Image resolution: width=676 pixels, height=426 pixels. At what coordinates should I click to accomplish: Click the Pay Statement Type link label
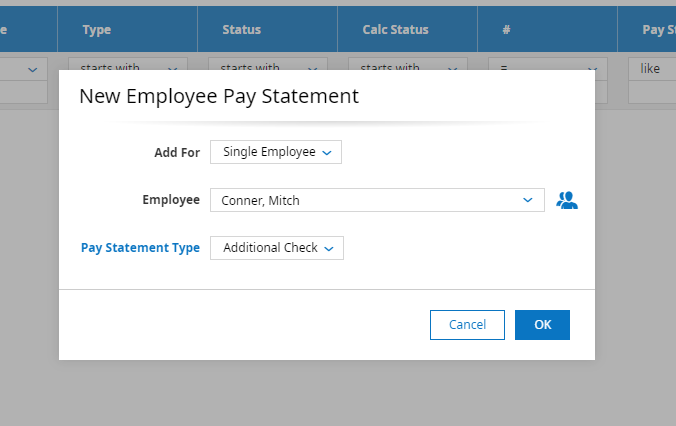(x=141, y=247)
